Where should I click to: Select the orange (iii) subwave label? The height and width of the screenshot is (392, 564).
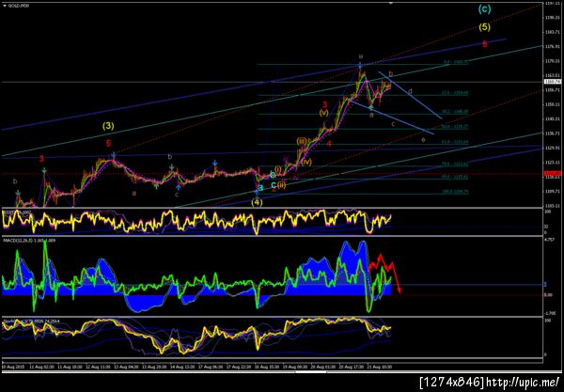[302, 141]
